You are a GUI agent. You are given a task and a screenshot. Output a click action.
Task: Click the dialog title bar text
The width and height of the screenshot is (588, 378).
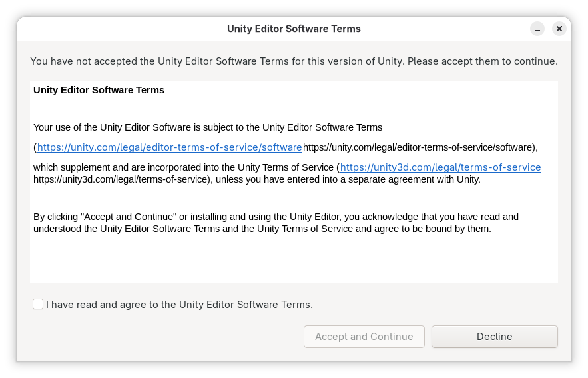[294, 29]
